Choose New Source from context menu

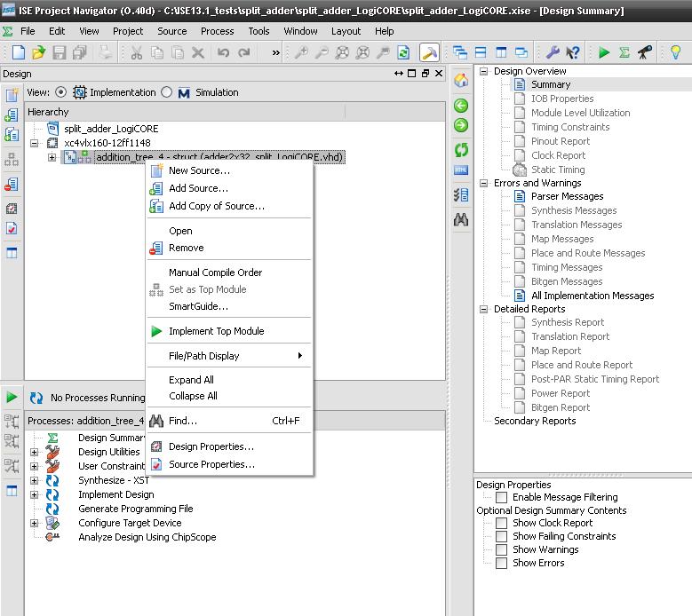point(229,170)
